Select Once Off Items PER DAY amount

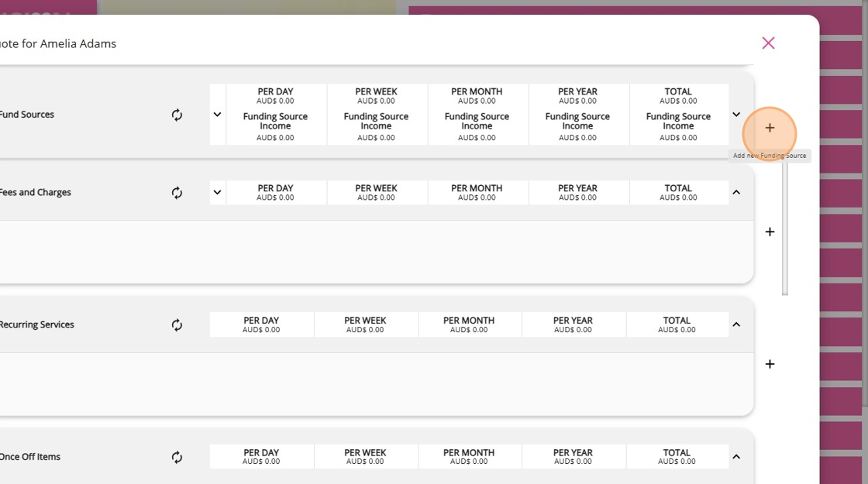click(x=261, y=462)
